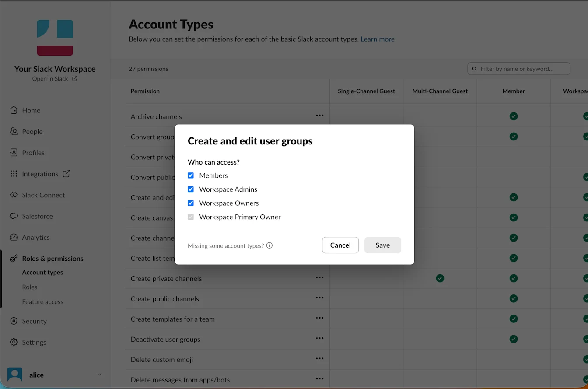588x389 pixels.
Task: Open the three-dot menu for Deactivate user groups
Action: pos(320,338)
